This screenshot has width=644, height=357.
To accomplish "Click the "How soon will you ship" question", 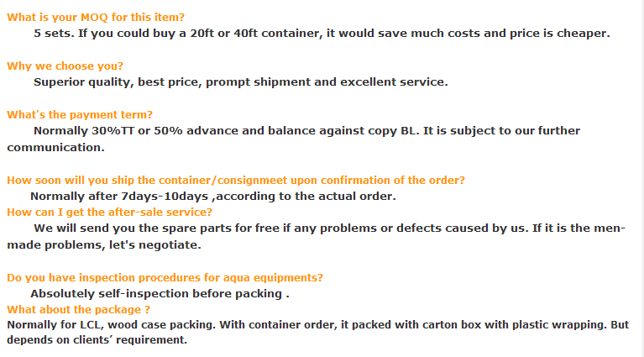I will click(236, 180).
